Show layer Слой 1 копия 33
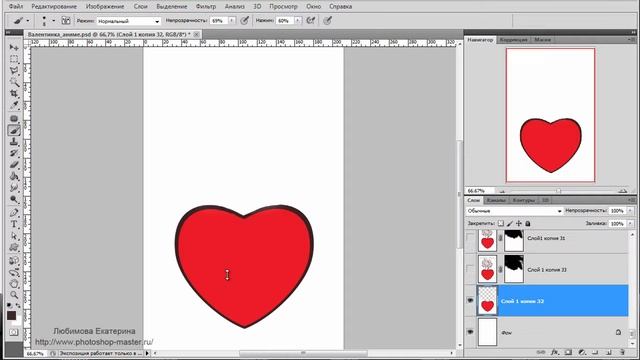This screenshot has height=360, width=640. click(470, 269)
